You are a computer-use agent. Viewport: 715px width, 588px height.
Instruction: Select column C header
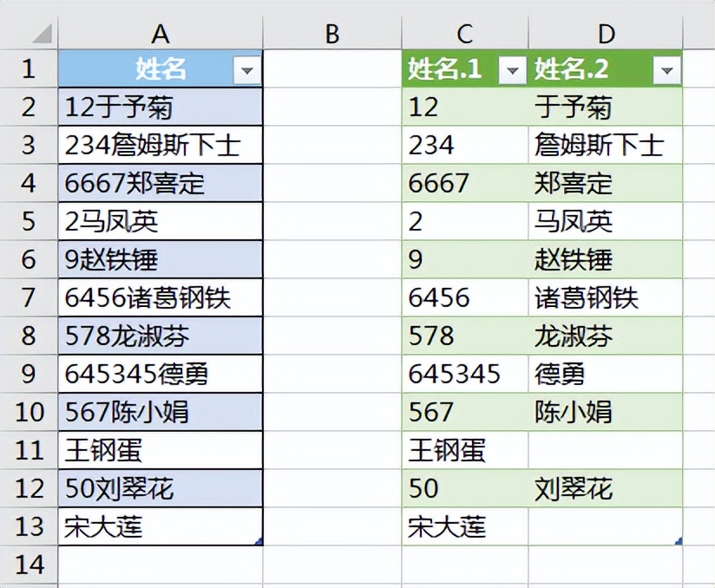click(x=464, y=33)
